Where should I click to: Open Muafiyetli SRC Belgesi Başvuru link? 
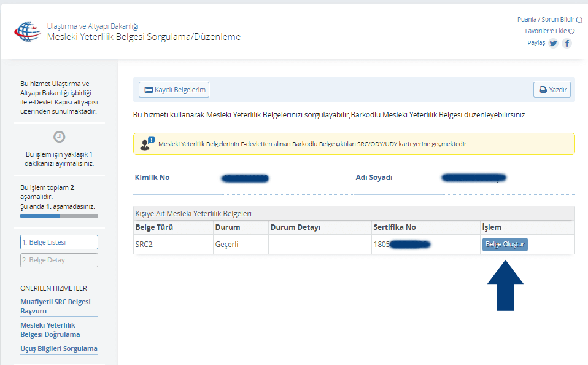pos(55,306)
